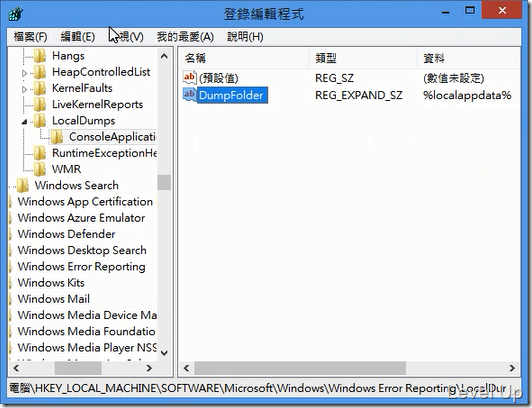Viewport: 532px width, 408px height.
Task: Click the ab icon of DumpFolder value
Action: coord(189,95)
